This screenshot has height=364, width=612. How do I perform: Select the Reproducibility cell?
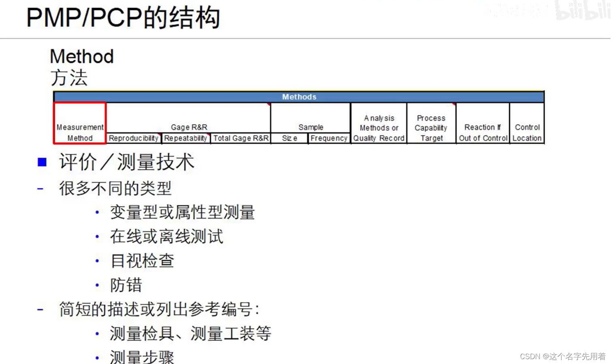point(134,138)
